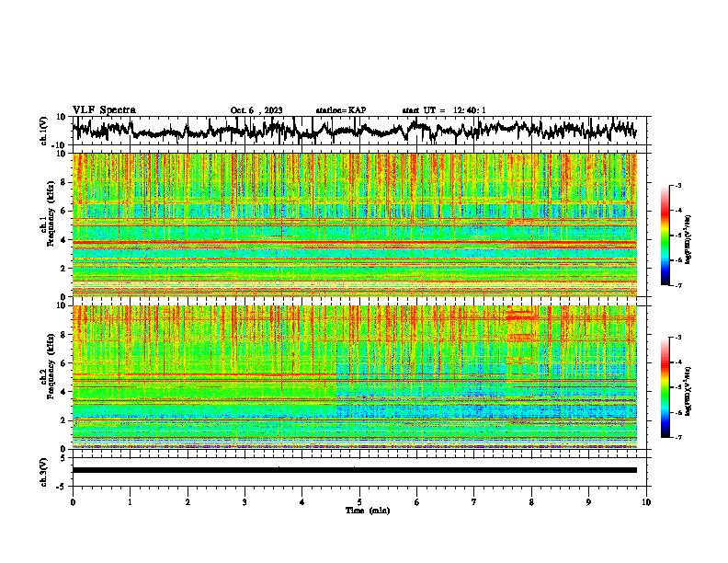Click the "-7" label on ch.2 color bar
The width and height of the screenshot is (728, 563).
click(678, 438)
